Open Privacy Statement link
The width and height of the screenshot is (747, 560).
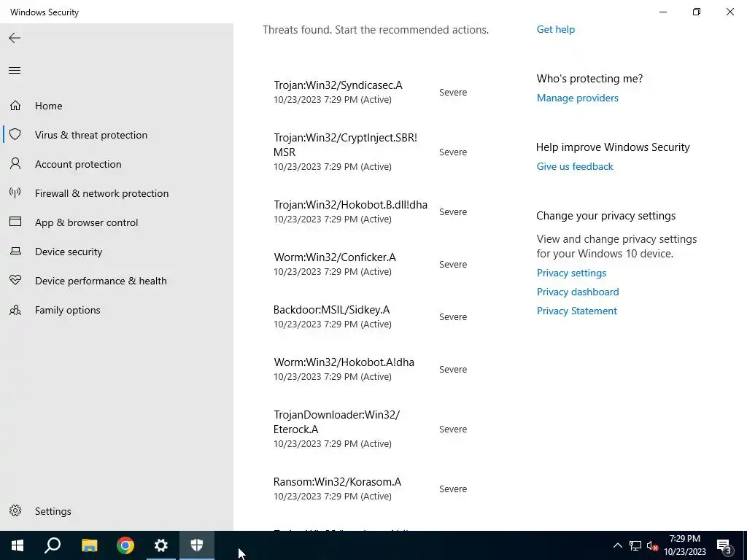[x=576, y=311]
